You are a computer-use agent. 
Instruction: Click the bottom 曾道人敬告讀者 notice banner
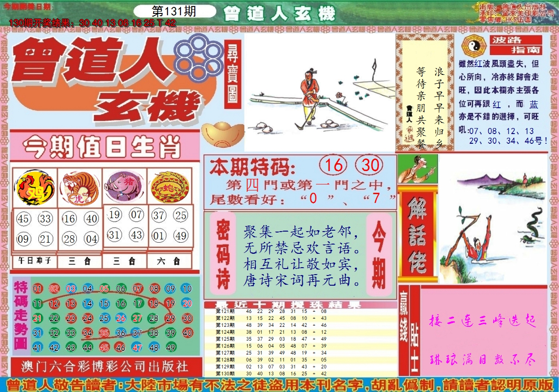tap(279, 385)
